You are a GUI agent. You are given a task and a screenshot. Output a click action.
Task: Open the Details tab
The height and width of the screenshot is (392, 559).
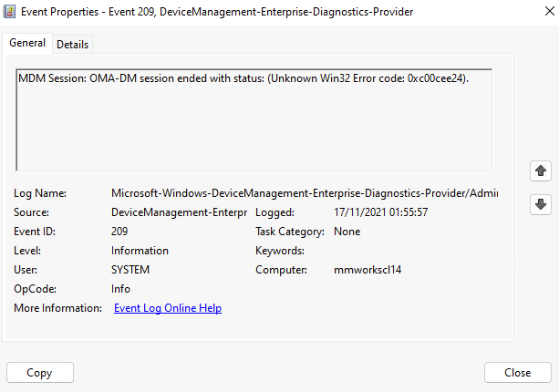click(x=73, y=44)
